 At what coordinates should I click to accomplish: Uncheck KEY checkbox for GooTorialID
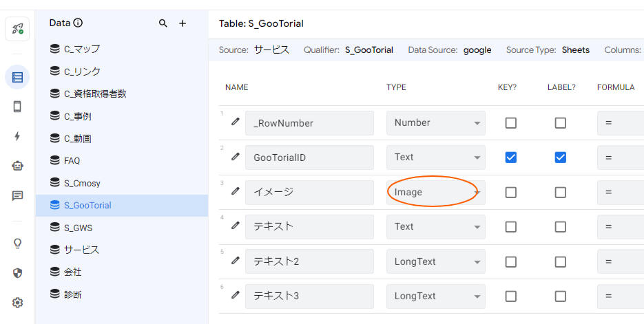pos(510,157)
